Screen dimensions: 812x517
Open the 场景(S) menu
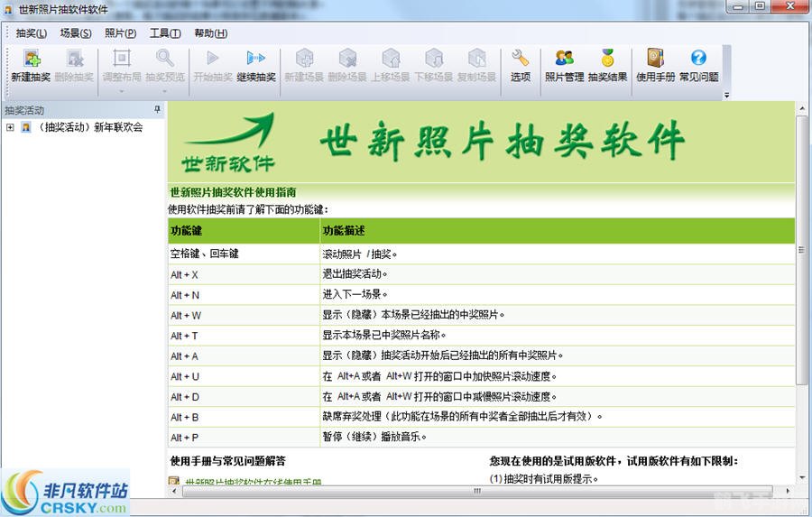76,33
